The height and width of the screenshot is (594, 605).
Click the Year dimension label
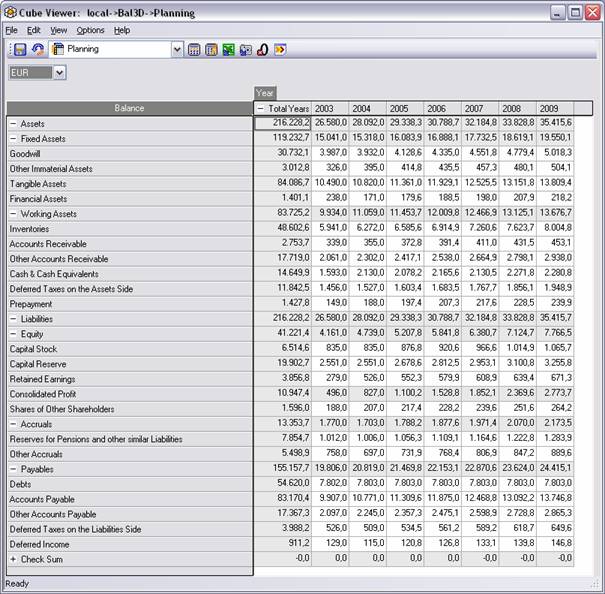tap(265, 92)
